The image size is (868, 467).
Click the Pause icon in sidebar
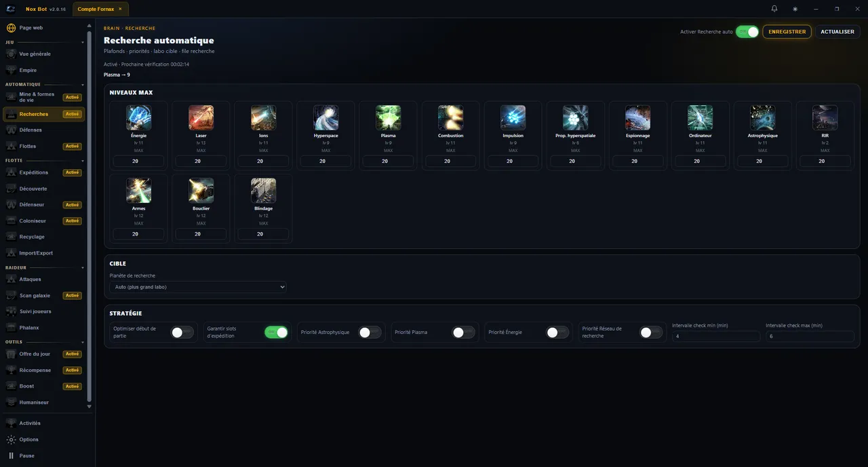pyautogui.click(x=11, y=455)
